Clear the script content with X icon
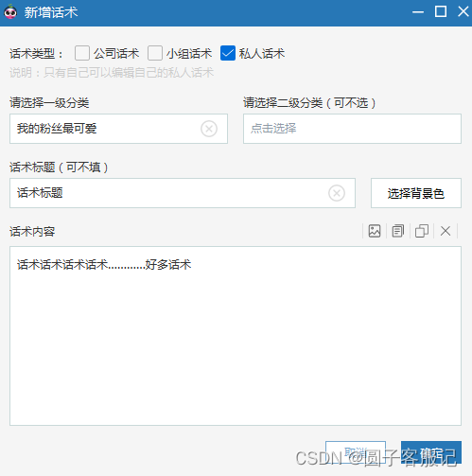Screen dimensions: 472x476 446,231
